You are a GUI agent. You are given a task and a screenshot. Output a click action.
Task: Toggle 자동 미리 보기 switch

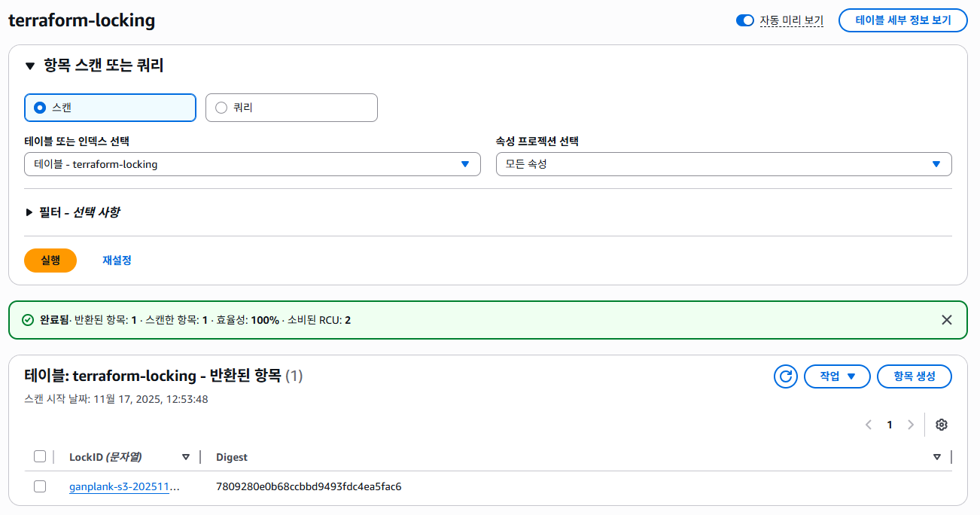point(744,20)
